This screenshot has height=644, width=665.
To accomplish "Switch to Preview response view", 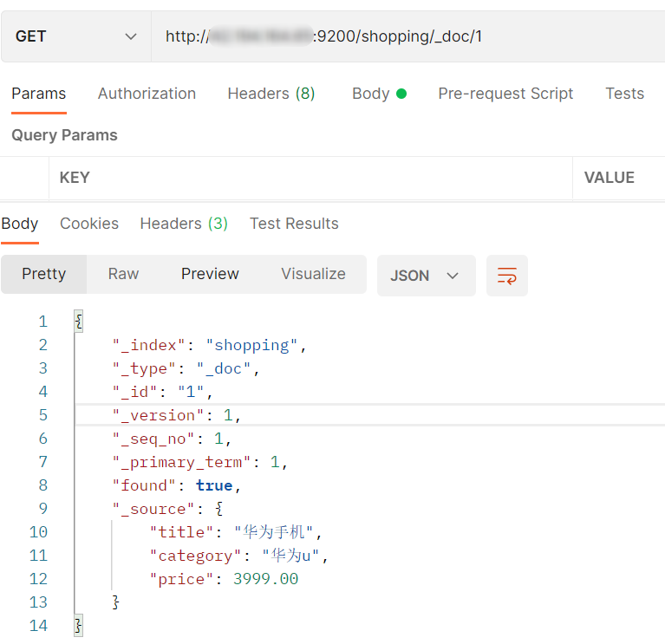I will point(210,274).
